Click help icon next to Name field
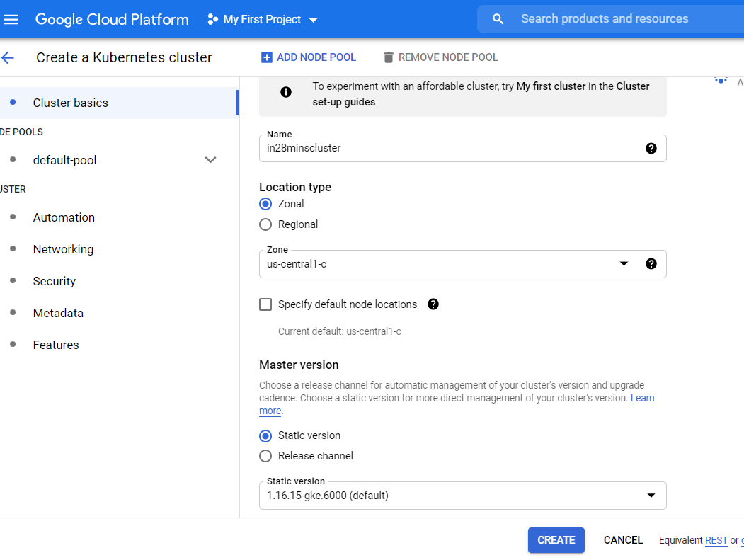 pyautogui.click(x=651, y=148)
